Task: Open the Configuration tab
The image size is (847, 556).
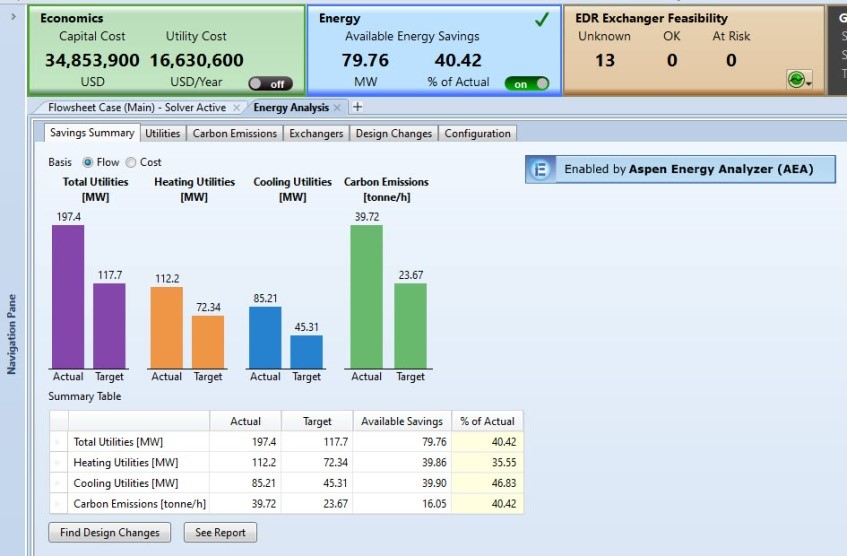Action: pyautogui.click(x=477, y=133)
